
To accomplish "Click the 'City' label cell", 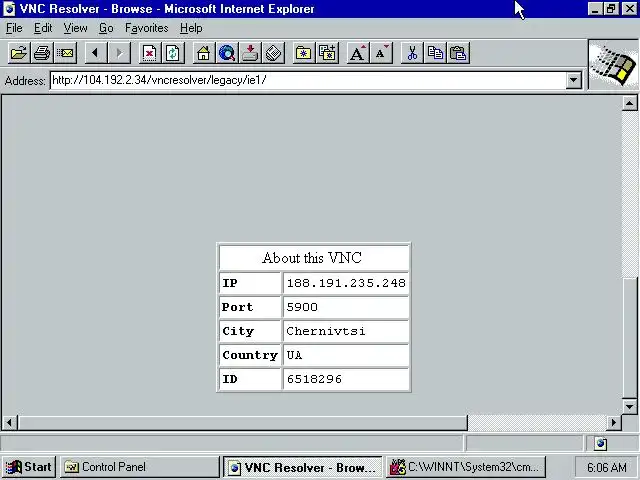I will click(x=250, y=331).
